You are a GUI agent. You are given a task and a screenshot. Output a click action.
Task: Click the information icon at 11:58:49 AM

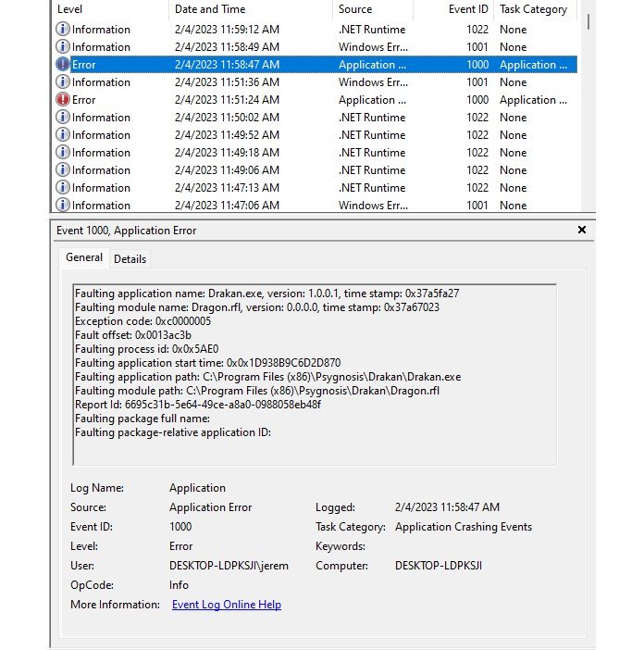point(63,47)
